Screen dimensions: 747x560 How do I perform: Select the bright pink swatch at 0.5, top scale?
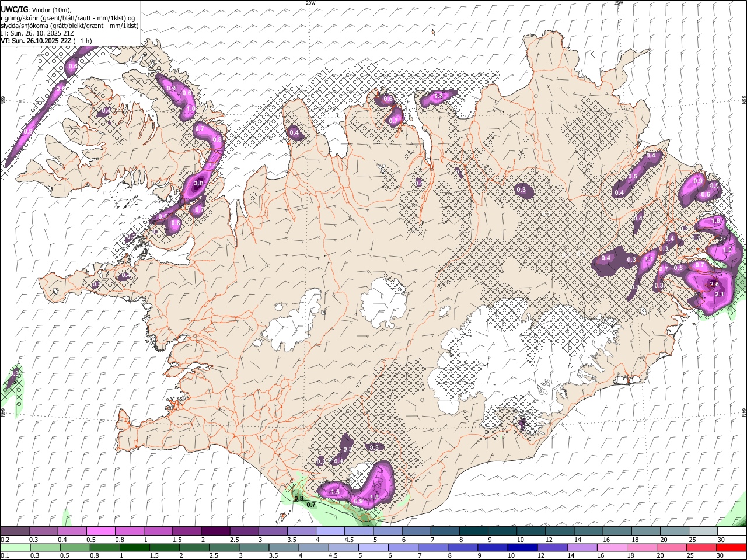click(100, 531)
